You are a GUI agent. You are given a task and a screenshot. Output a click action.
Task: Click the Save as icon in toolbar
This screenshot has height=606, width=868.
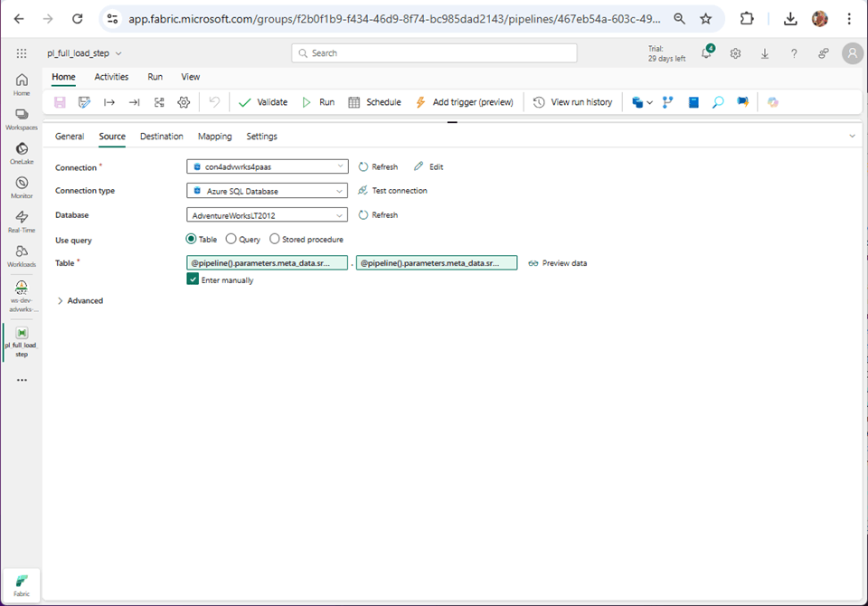[84, 102]
